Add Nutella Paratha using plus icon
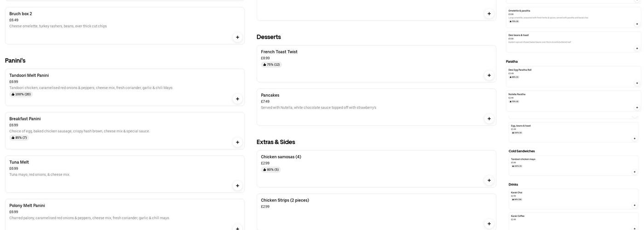Image resolution: width=644 pixels, height=230 pixels. [637, 108]
